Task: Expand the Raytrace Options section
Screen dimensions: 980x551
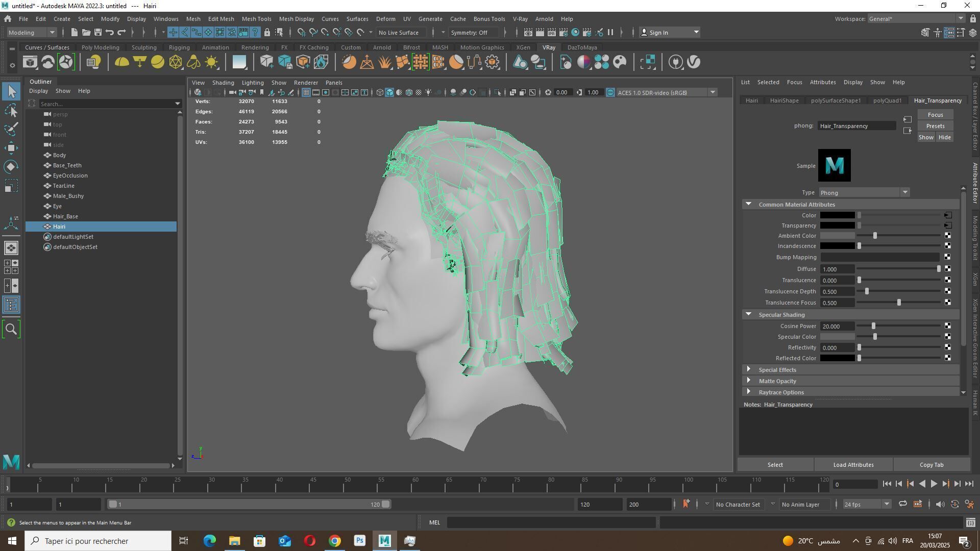Action: (x=748, y=392)
